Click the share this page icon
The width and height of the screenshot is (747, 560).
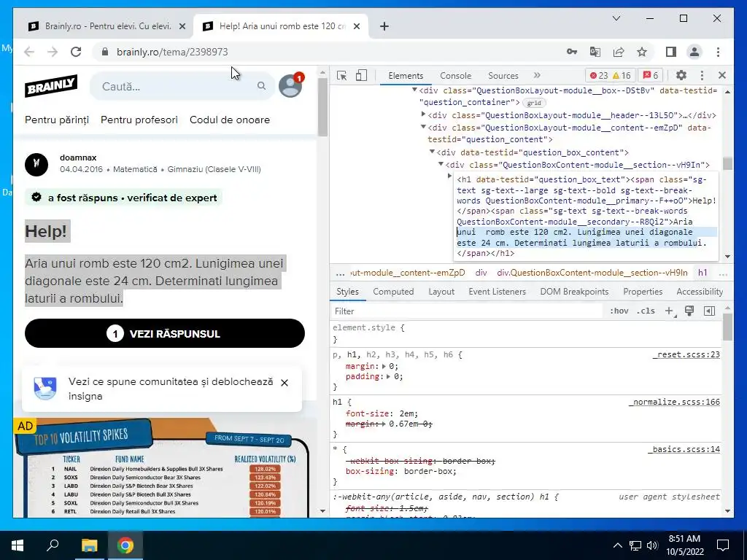(x=619, y=52)
